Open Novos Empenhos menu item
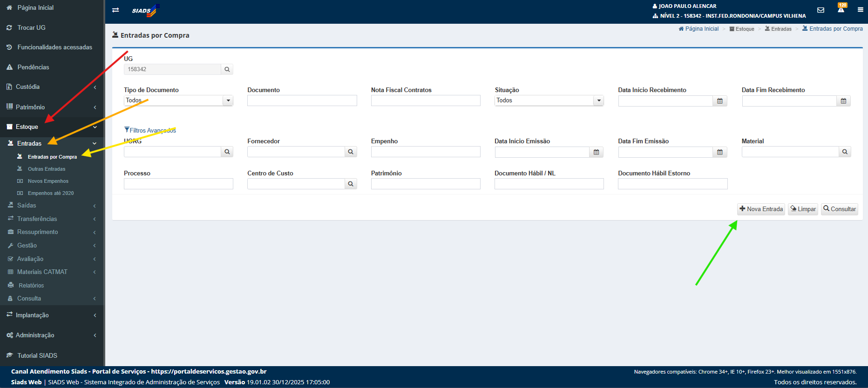868x388 pixels. click(48, 181)
